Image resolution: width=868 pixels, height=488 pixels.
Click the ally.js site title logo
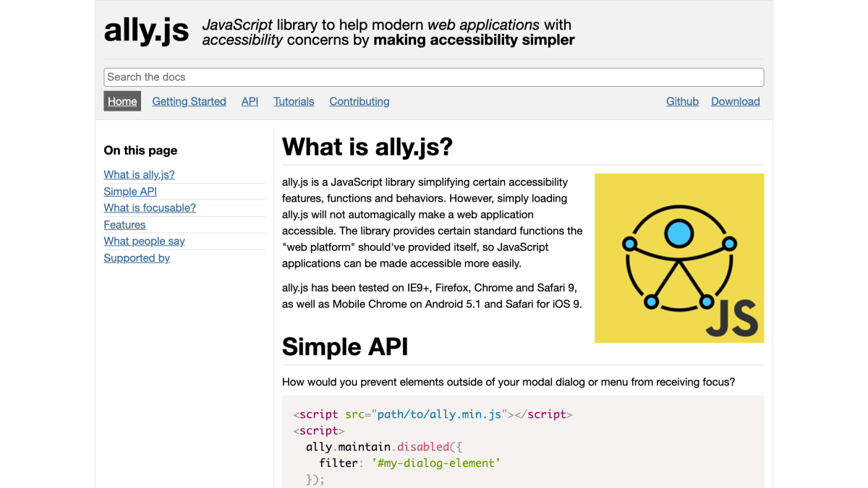146,30
